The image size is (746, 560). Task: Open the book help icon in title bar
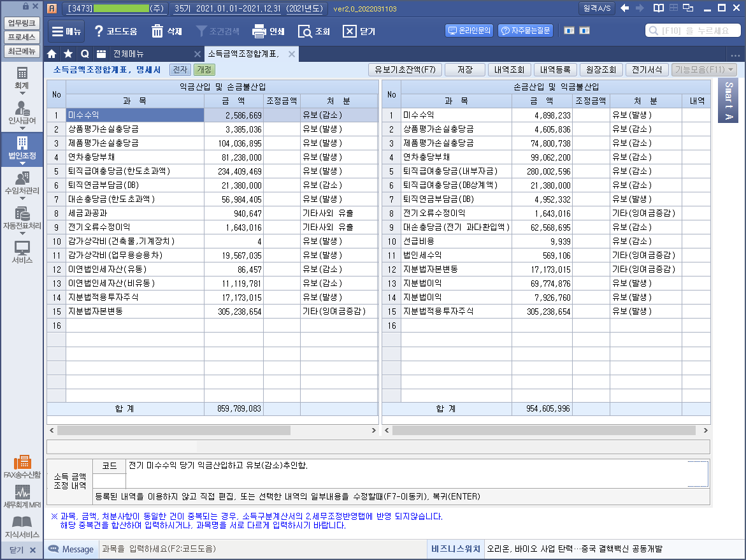tap(659, 8)
